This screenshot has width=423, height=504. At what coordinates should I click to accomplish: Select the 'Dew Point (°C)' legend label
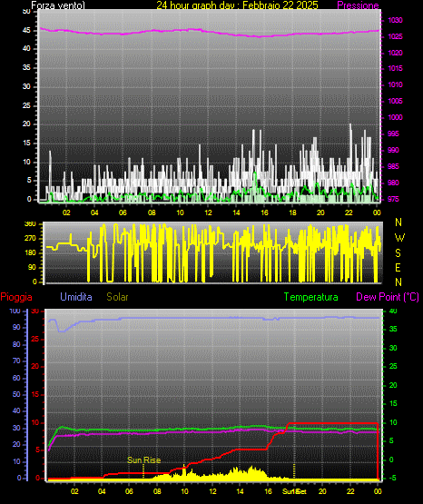[x=388, y=297]
